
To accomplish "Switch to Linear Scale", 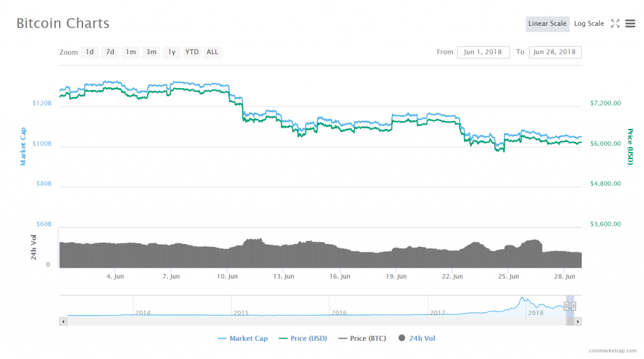I will pyautogui.click(x=547, y=23).
